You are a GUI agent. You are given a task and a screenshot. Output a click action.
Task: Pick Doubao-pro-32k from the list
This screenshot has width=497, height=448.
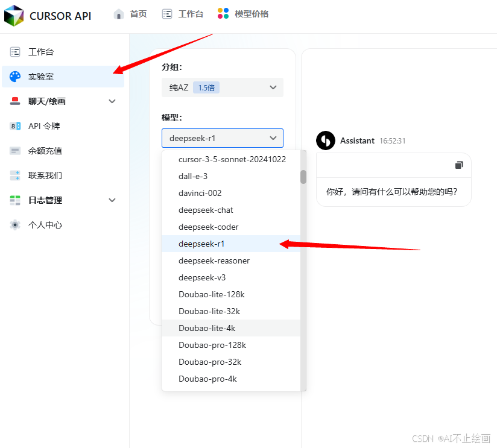pyautogui.click(x=231, y=362)
